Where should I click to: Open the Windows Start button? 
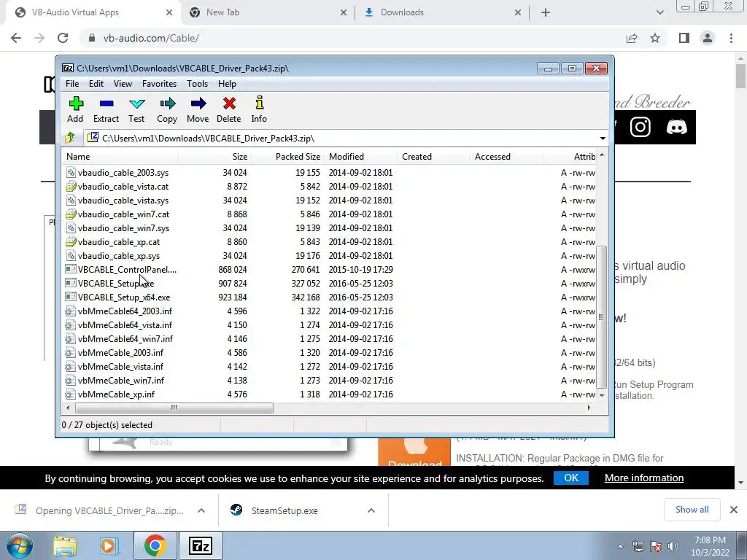19,545
